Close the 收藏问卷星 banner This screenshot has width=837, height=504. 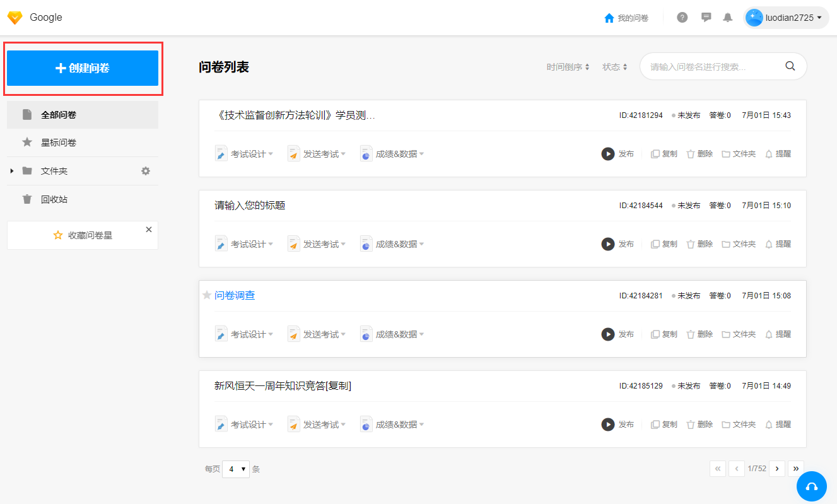tap(149, 230)
